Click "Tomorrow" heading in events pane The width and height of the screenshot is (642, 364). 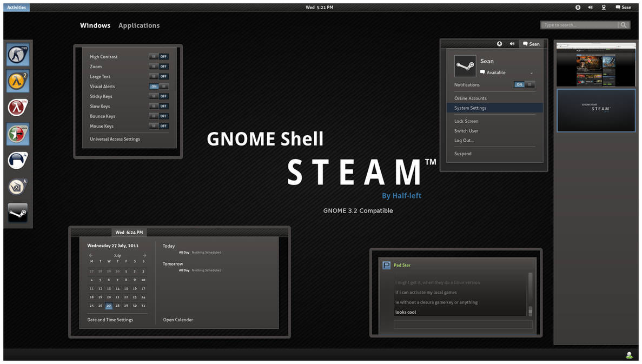tap(173, 264)
